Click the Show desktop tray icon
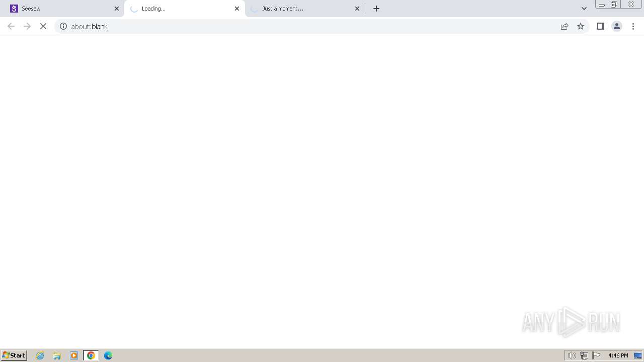This screenshot has width=644, height=362. (638, 355)
